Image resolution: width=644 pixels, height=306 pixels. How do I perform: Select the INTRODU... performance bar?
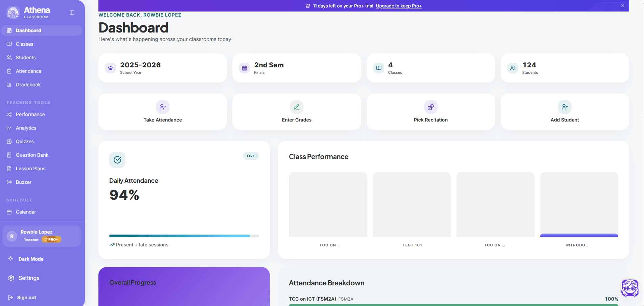(579, 204)
